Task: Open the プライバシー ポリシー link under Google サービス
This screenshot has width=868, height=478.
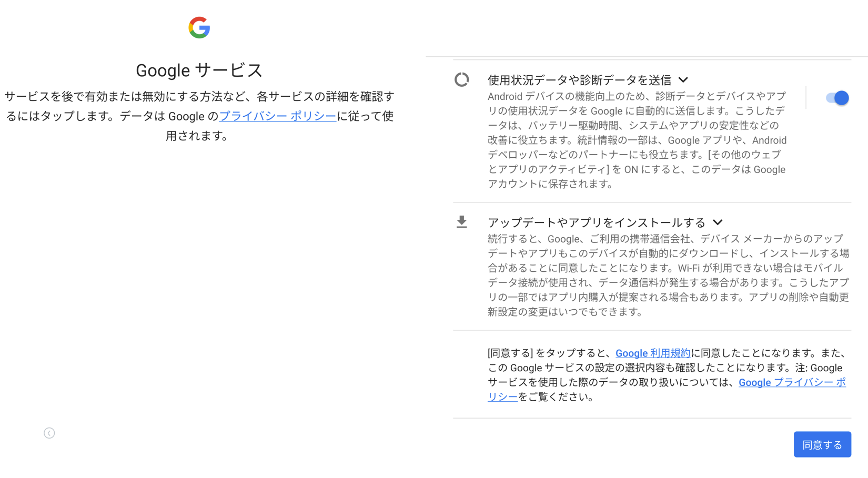Action: [x=278, y=116]
